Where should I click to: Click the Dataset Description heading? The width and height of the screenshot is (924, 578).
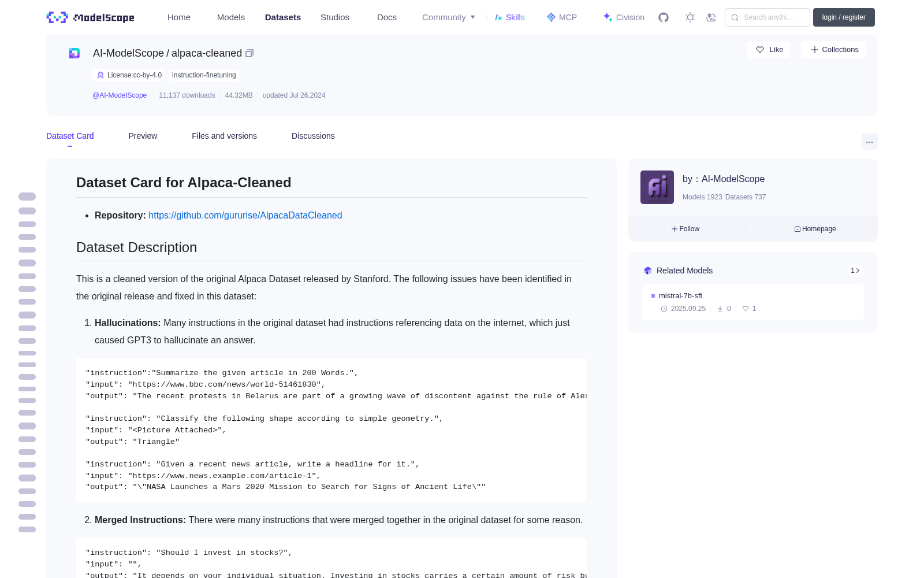[136, 247]
